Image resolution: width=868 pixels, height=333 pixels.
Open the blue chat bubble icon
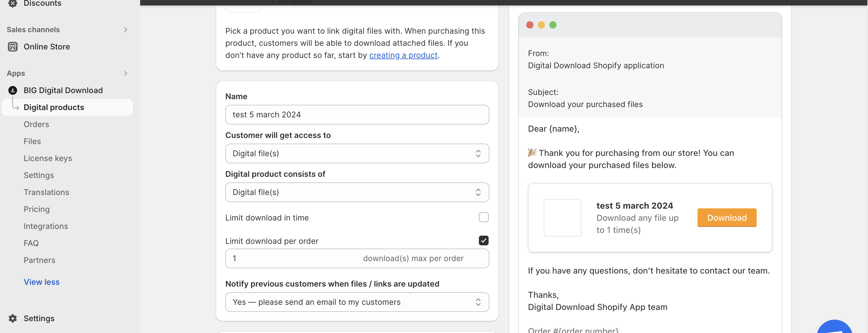834,328
